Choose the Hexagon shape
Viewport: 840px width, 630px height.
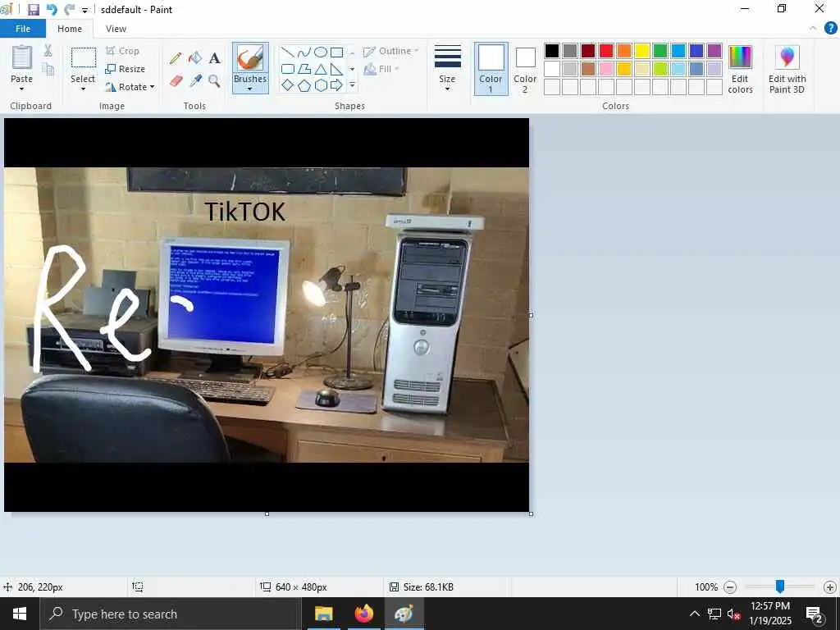pos(321,85)
